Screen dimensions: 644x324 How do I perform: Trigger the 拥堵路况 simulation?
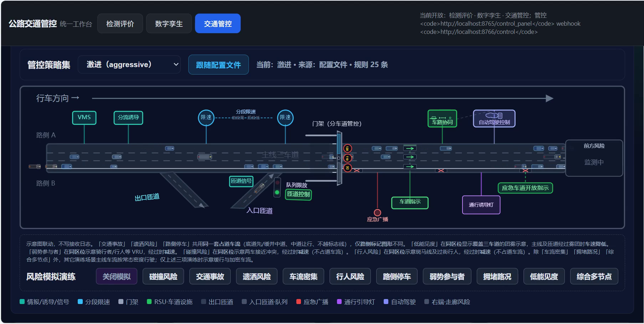(x=497, y=277)
